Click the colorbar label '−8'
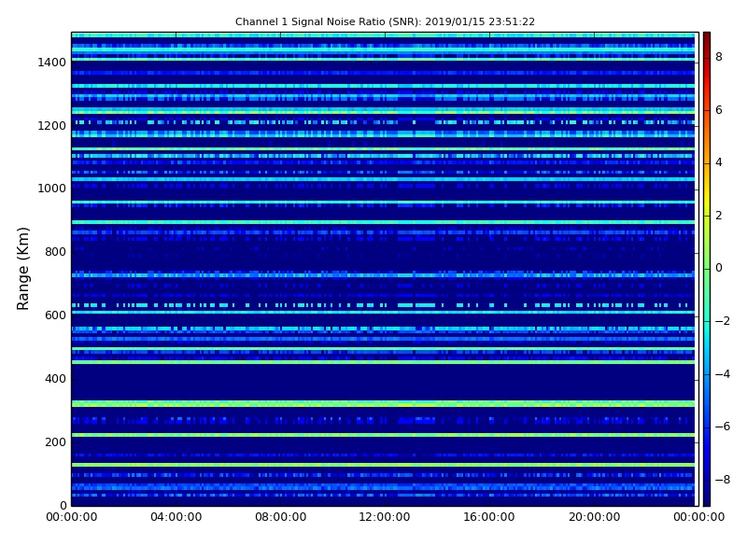This screenshot has width=747, height=560. (x=723, y=480)
